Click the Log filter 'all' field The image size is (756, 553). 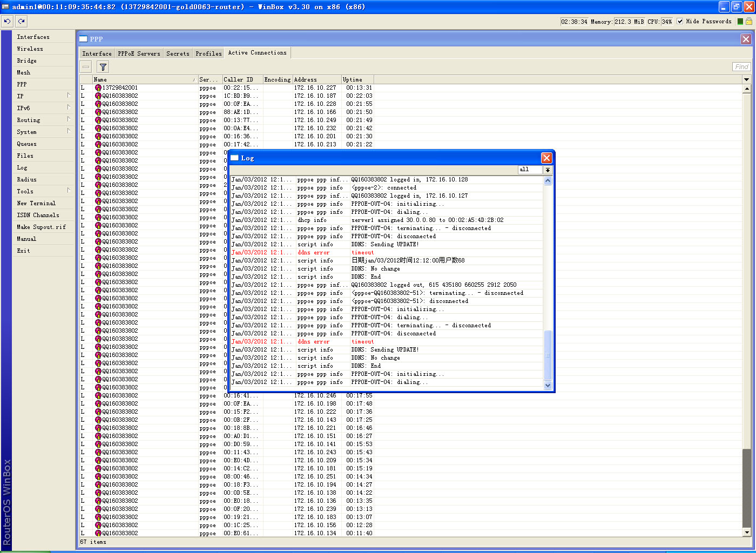[530, 170]
